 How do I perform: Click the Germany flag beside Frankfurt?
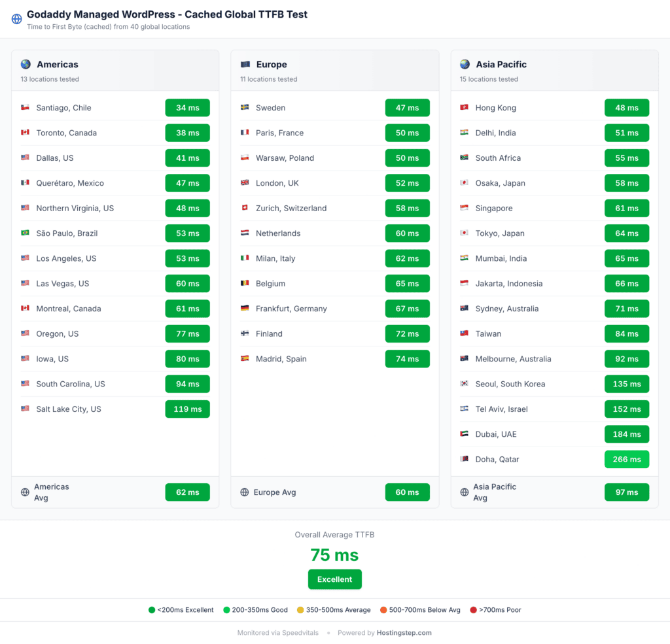click(x=245, y=308)
